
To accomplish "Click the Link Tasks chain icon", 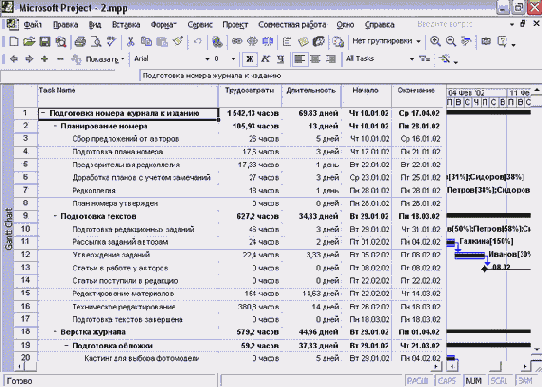I will pyautogui.click(x=237, y=41).
